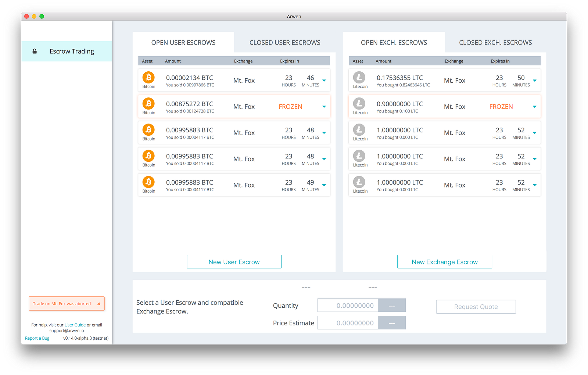The image size is (588, 375).
Task: Click Mt. Fox in the 0.17536355 LTC row
Action: click(455, 81)
